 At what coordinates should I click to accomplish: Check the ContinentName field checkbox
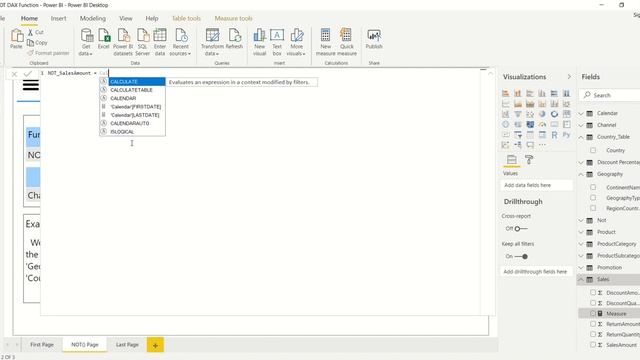593,187
